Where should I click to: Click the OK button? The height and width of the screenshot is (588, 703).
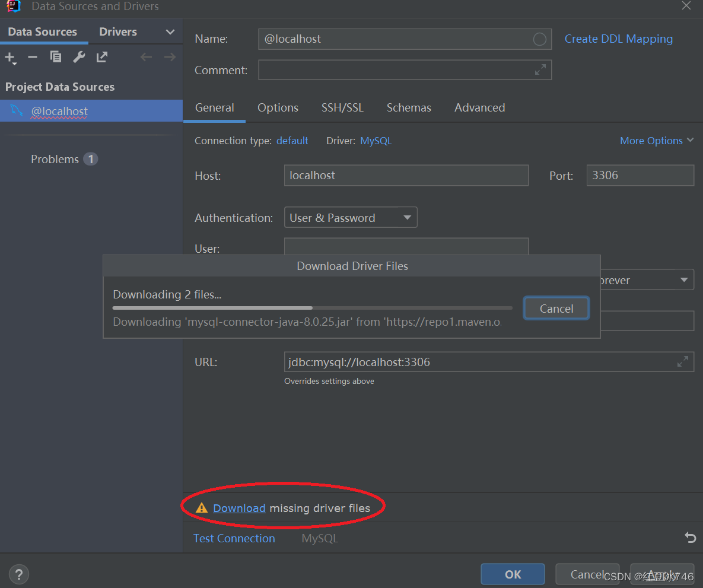point(513,574)
